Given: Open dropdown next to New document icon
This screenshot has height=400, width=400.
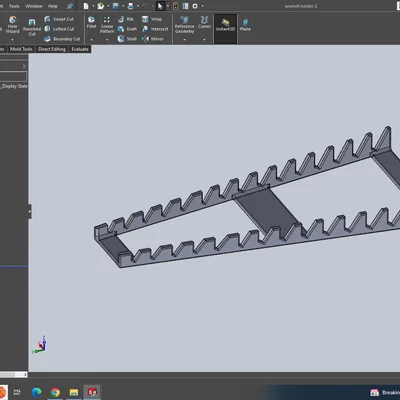Looking at the screenshot, I should tap(93, 6).
